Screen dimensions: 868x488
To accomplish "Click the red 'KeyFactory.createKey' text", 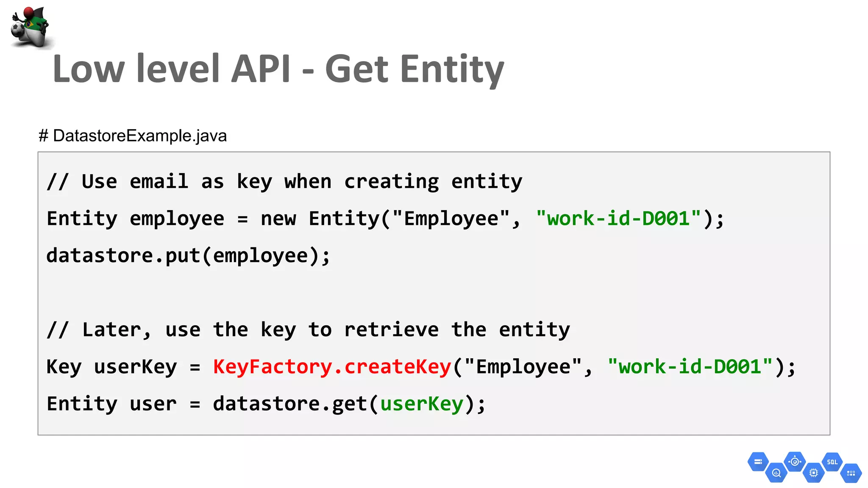I will (332, 367).
